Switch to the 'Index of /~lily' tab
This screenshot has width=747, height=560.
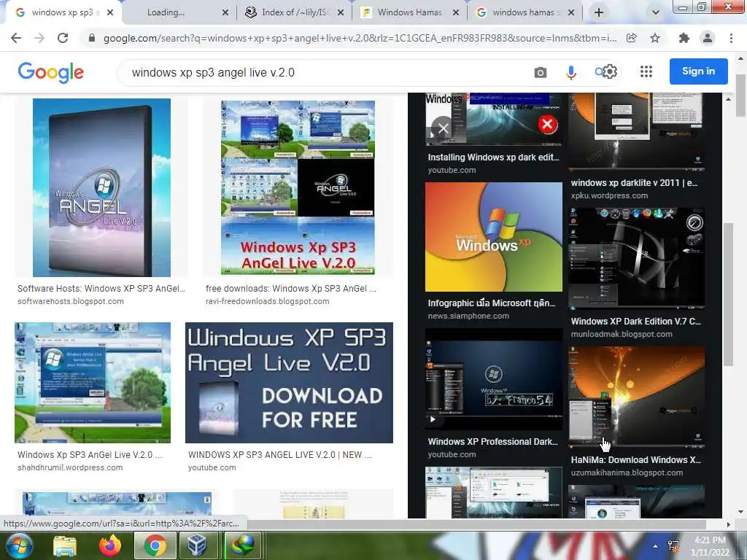[x=294, y=12]
